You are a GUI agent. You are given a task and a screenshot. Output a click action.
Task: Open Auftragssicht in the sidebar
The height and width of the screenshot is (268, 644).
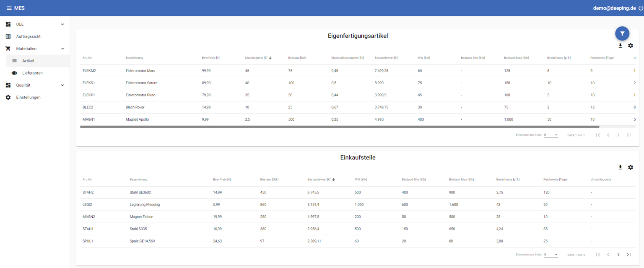28,36
